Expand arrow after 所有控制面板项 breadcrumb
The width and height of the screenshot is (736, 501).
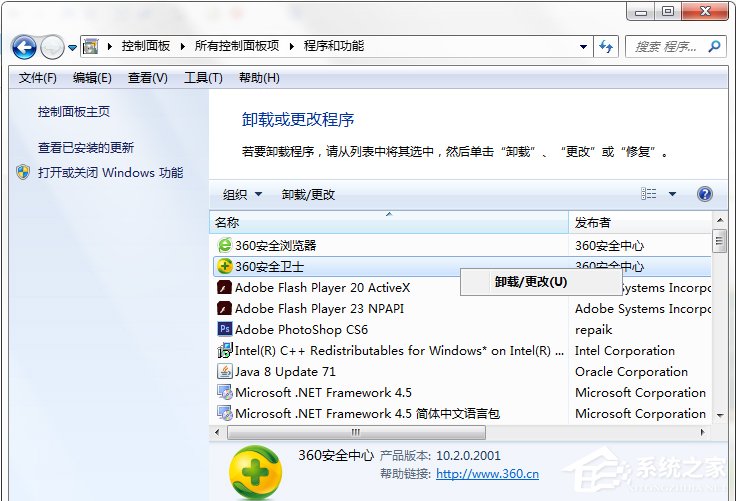[291, 46]
